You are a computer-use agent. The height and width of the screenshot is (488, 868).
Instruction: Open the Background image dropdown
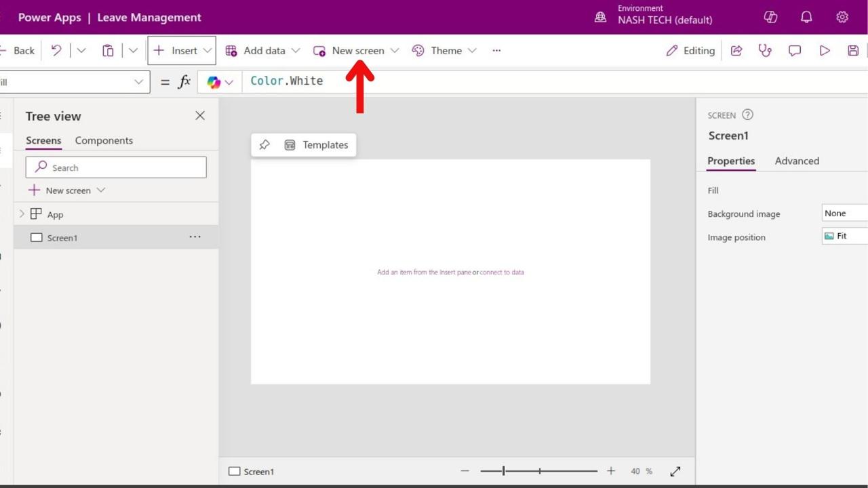844,213
